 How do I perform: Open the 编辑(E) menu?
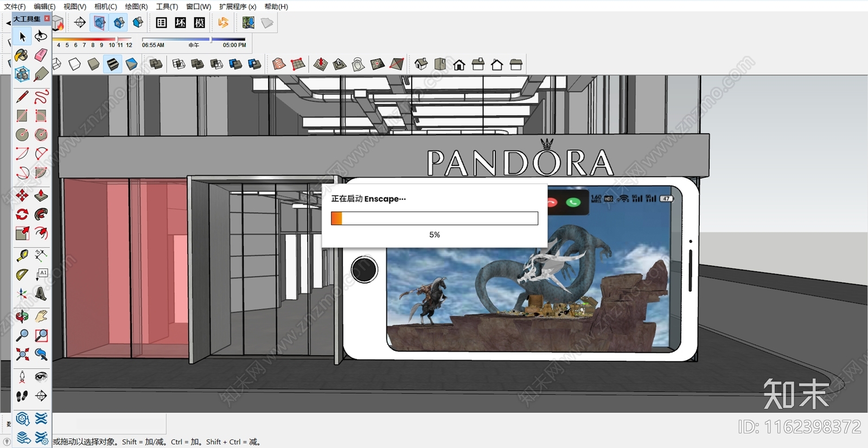tap(44, 7)
